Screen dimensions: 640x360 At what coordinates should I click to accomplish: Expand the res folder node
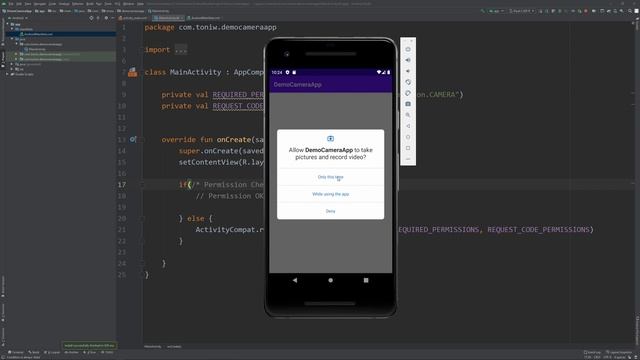(11, 69)
